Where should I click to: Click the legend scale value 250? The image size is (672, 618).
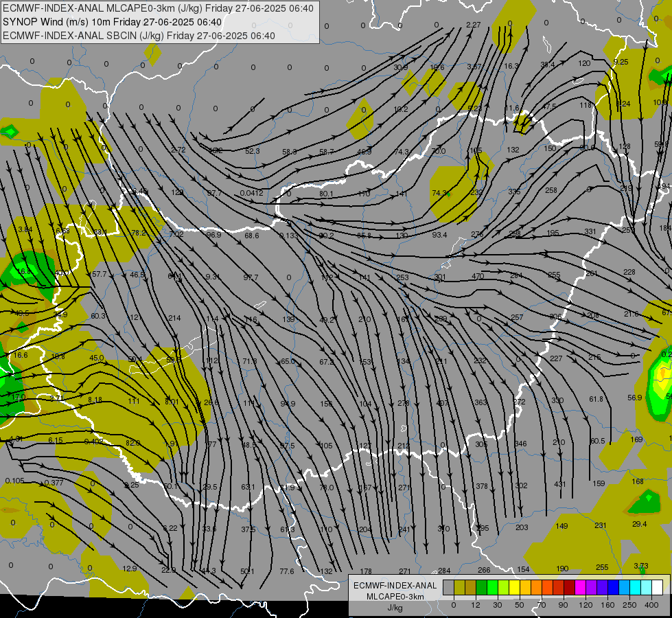629,605
